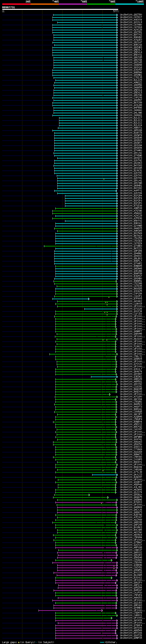
Task: Select hit label UniRef100_Q9SMB1
Action: click(131, 75)
